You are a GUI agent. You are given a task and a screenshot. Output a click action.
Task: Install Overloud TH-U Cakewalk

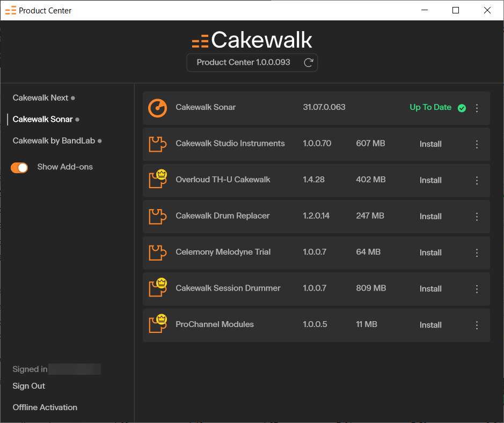(x=430, y=180)
